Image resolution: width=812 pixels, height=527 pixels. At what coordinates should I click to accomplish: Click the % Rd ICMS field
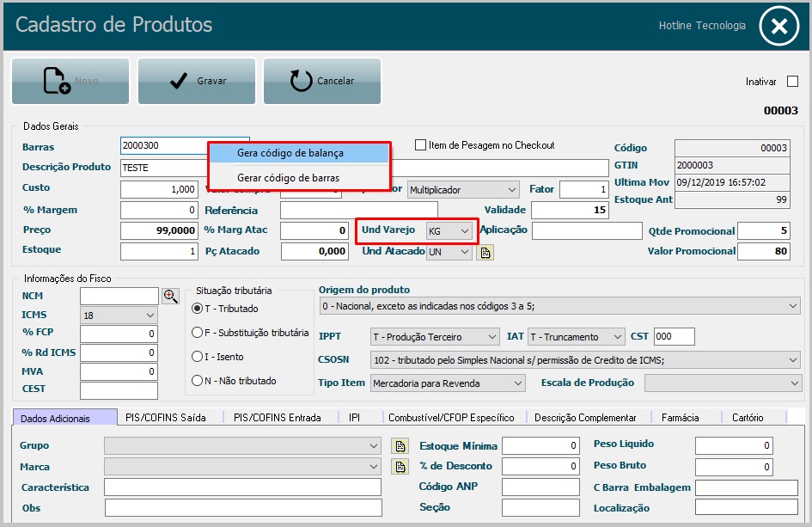119,352
